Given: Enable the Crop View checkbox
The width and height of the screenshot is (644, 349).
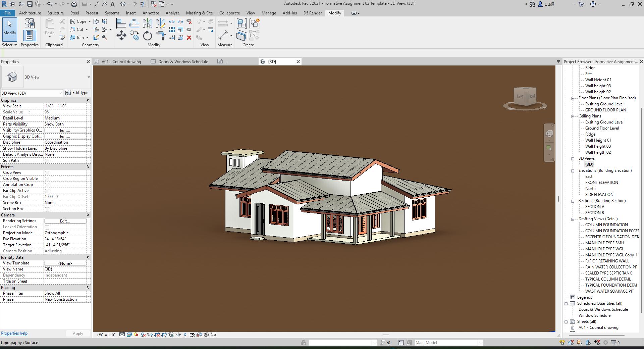Looking at the screenshot, I should [47, 173].
